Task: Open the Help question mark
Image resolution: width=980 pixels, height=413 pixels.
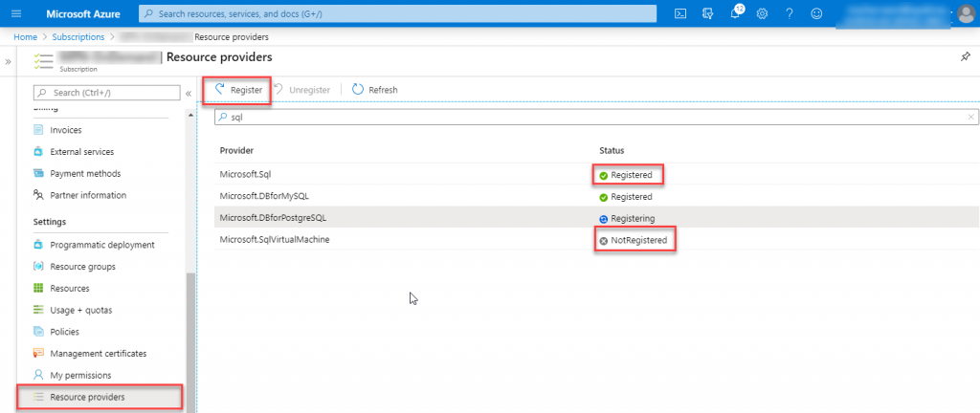Action: pos(790,13)
